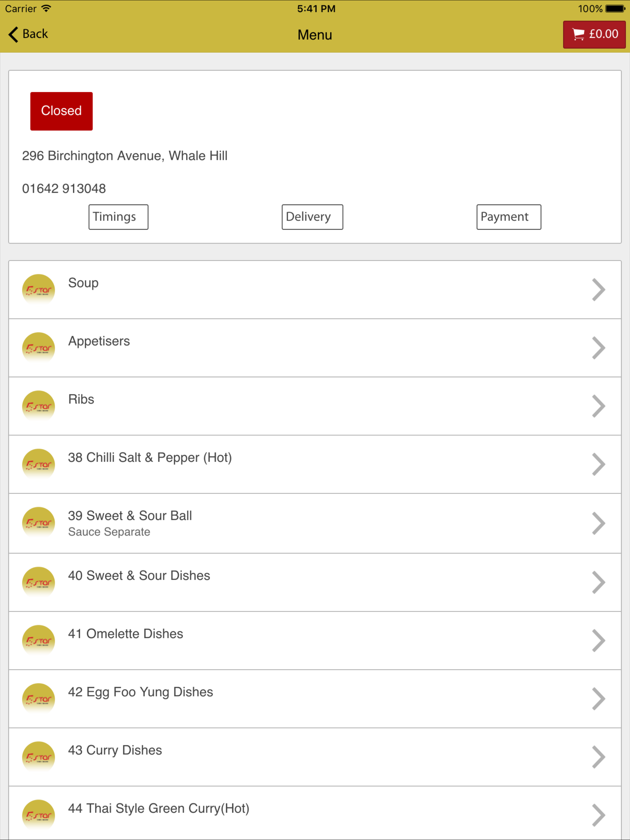Select the Ribs menu category
630x840 pixels.
[x=315, y=406]
